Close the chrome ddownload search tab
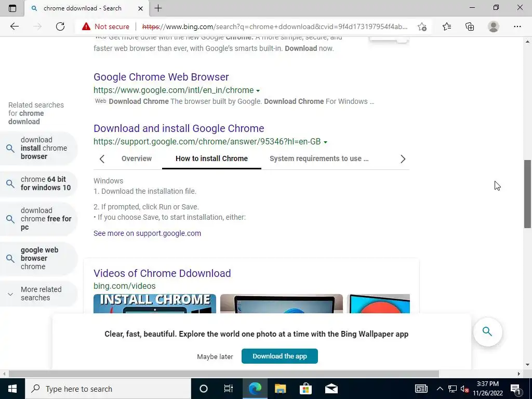The width and height of the screenshot is (532, 399). coord(140,8)
